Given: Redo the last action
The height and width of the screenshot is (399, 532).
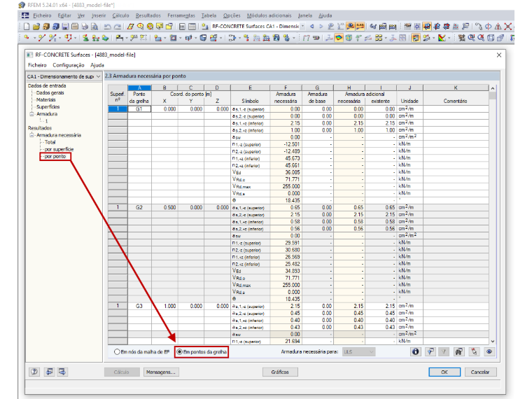Looking at the screenshot, I should (118, 27).
